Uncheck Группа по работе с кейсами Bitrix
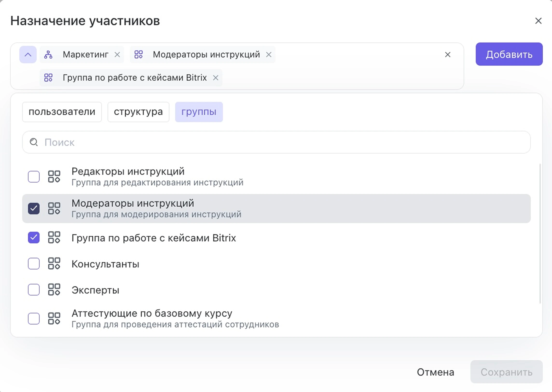 34,238
